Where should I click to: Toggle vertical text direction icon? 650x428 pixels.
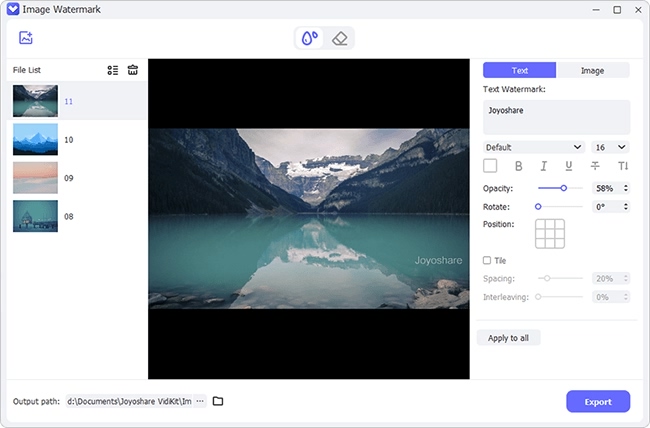[x=623, y=166]
